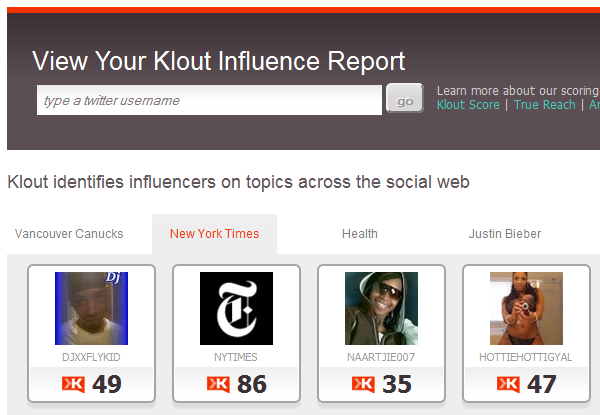600x415 pixels.
Task: Open the True Reach link
Action: point(545,104)
